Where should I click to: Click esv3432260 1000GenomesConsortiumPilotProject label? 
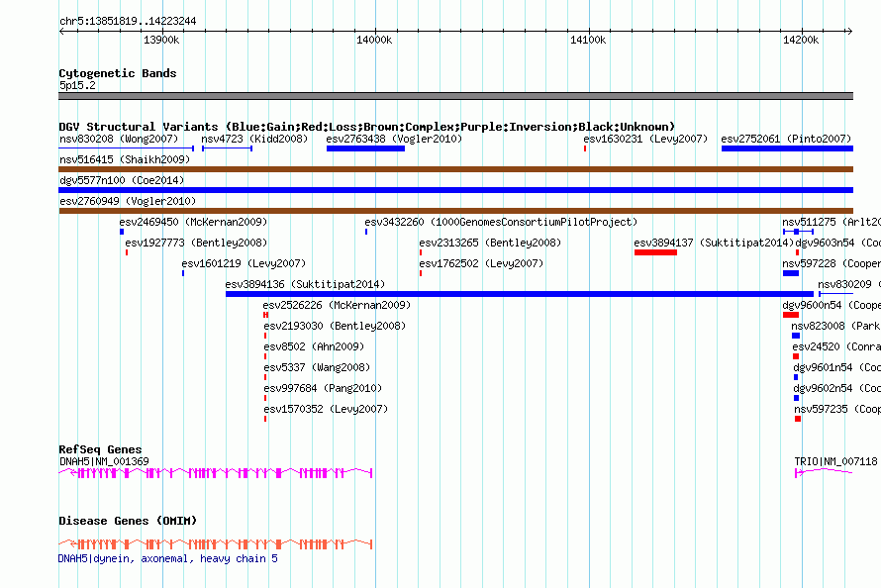coord(501,222)
